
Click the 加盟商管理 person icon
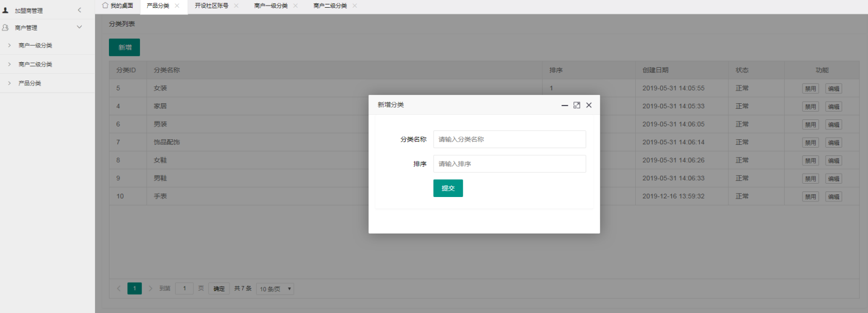[6, 10]
